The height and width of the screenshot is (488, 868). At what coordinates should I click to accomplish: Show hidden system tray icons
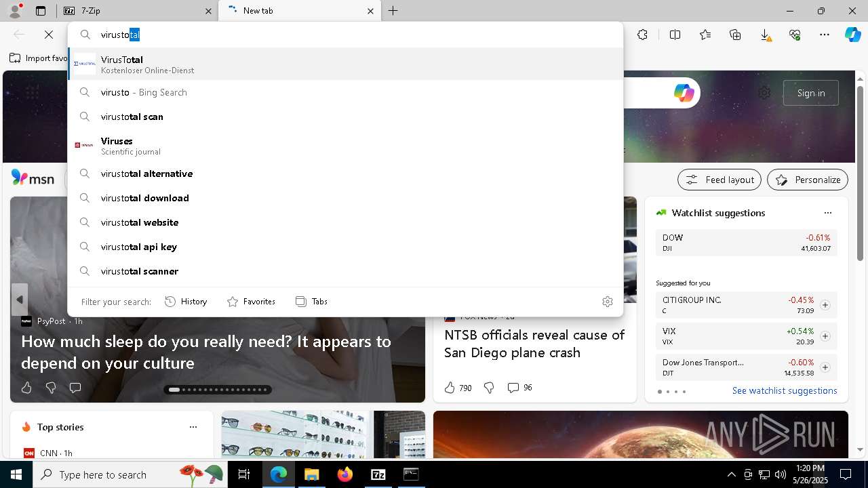point(731,474)
